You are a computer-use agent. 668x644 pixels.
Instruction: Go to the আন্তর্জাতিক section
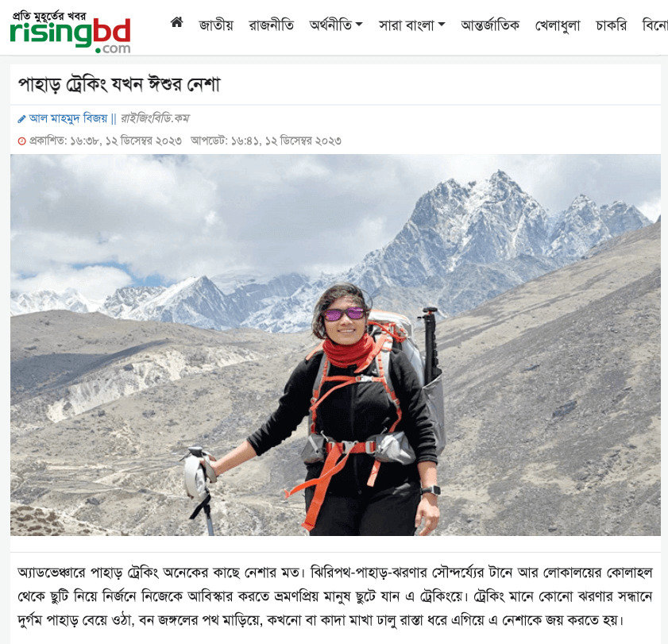490,25
